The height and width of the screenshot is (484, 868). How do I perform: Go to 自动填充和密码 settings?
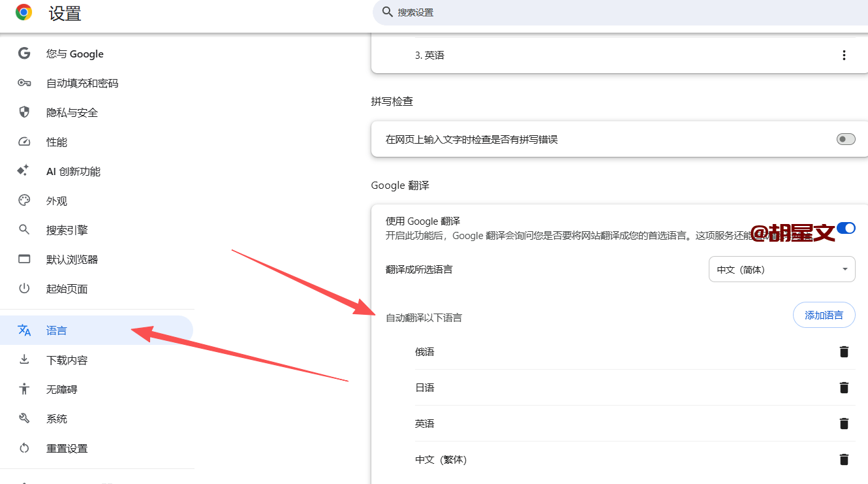[x=82, y=84]
